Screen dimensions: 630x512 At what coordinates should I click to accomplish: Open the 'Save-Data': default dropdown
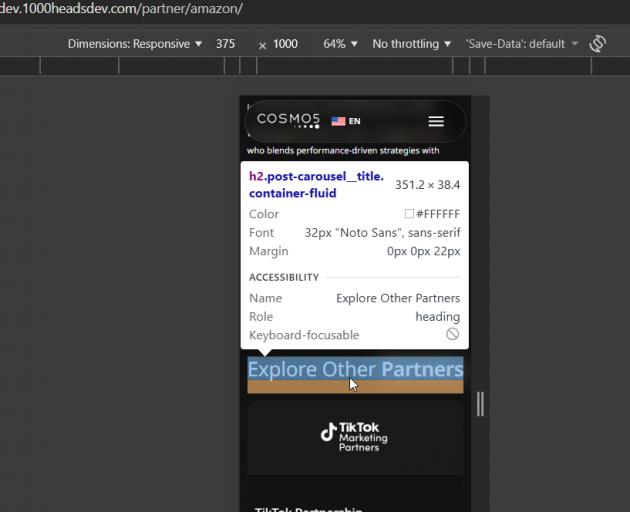tap(522, 44)
